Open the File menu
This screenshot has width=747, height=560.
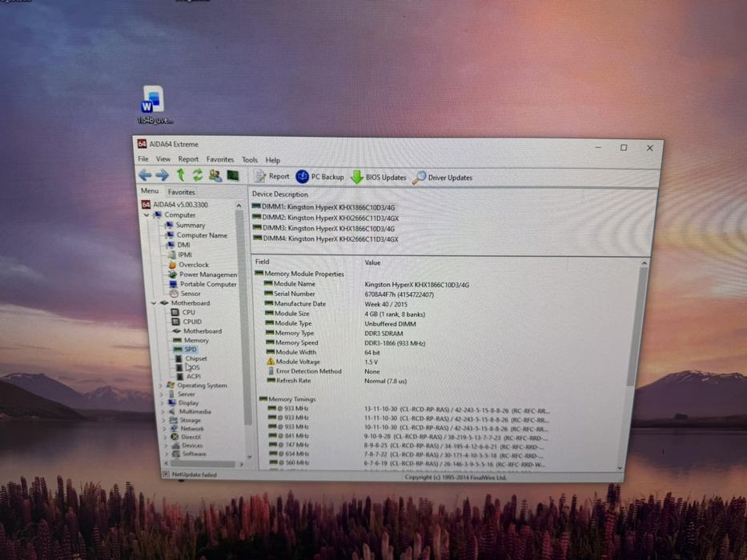click(143, 159)
